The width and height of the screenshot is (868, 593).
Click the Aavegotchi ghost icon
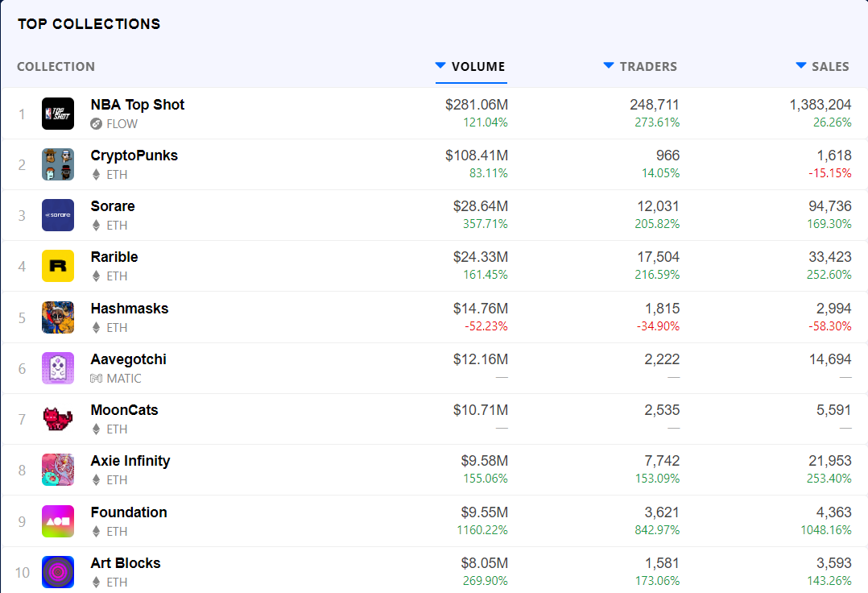pyautogui.click(x=58, y=368)
